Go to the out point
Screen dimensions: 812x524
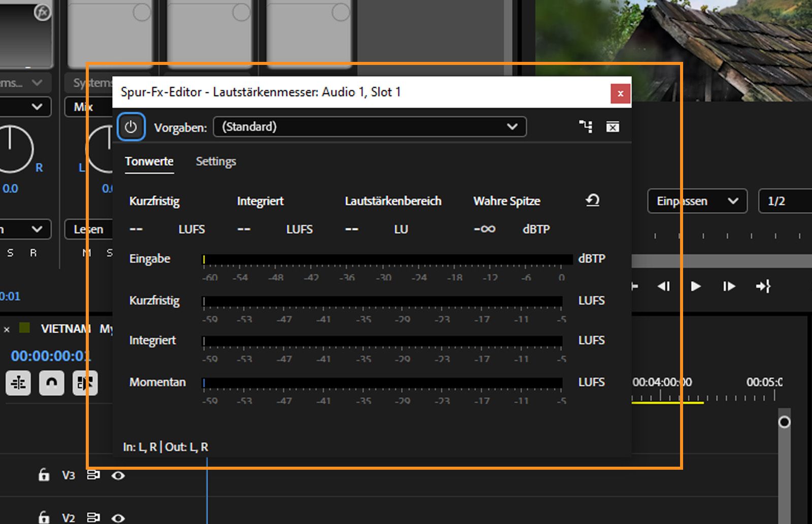pos(763,287)
